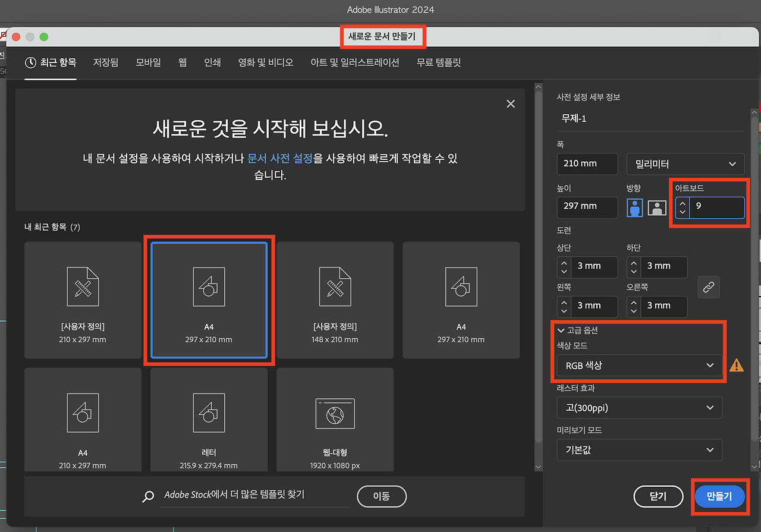761x532 pixels.
Task: Click the preset details panel scrollbar
Action: click(x=755, y=279)
